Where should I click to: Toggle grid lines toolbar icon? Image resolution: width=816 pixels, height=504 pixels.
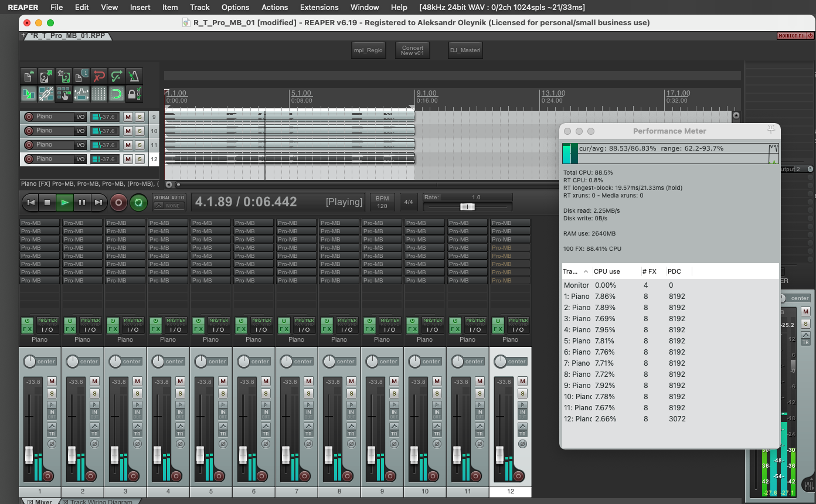[99, 94]
